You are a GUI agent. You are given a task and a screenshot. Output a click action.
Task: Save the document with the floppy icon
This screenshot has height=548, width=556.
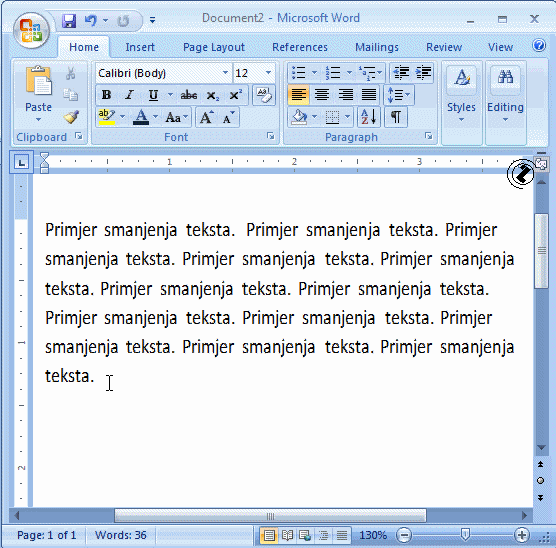tap(69, 21)
